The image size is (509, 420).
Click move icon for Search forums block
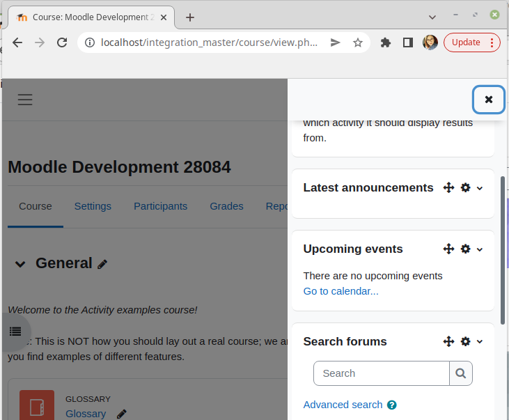tap(448, 342)
